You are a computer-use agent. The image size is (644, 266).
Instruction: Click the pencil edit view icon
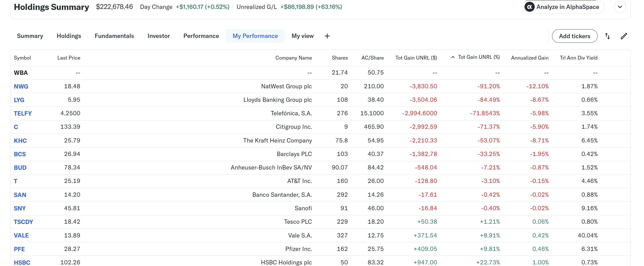(624, 36)
